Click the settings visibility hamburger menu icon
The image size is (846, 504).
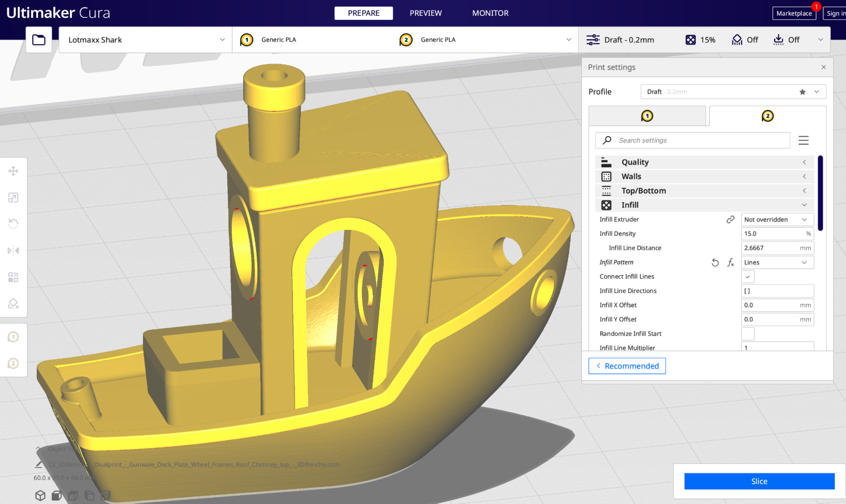click(803, 140)
